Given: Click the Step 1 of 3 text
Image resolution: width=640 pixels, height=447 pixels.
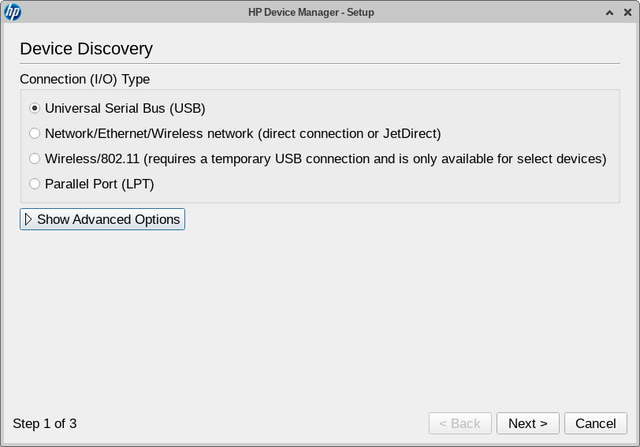Looking at the screenshot, I should coord(45,423).
